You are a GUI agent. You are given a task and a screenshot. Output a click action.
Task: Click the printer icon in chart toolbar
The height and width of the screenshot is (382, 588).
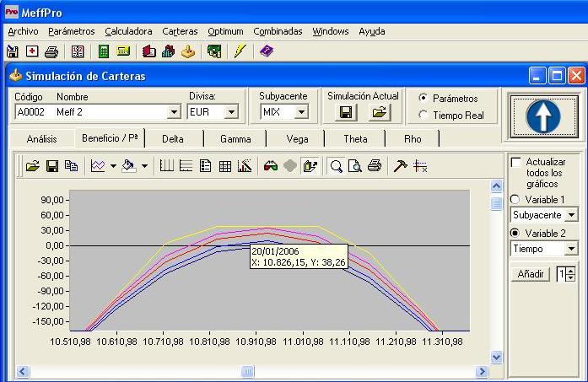pos(375,165)
